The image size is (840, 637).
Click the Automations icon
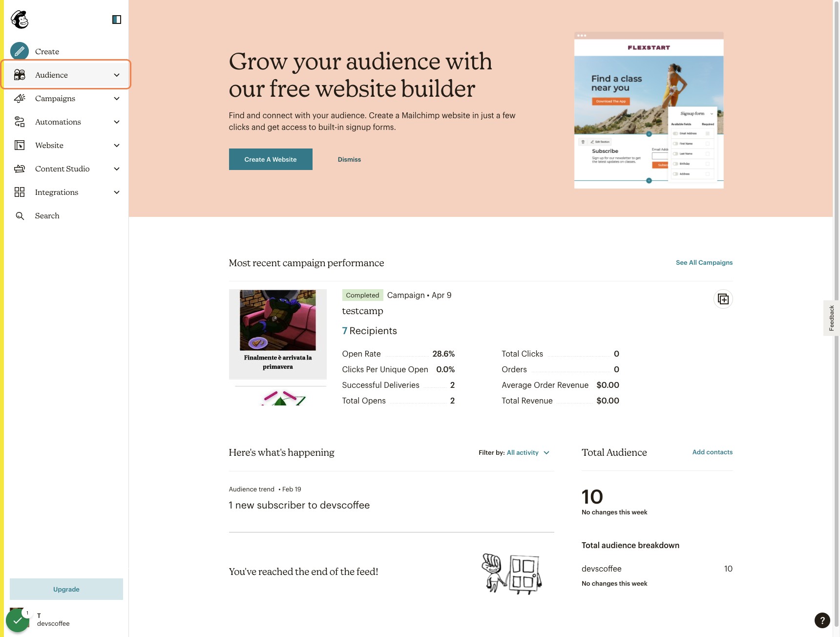(x=20, y=122)
